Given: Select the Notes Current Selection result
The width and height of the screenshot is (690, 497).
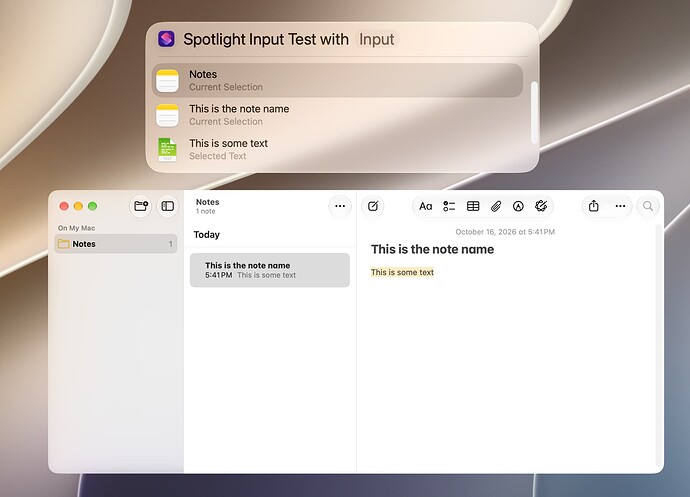Looking at the screenshot, I should click(x=337, y=81).
